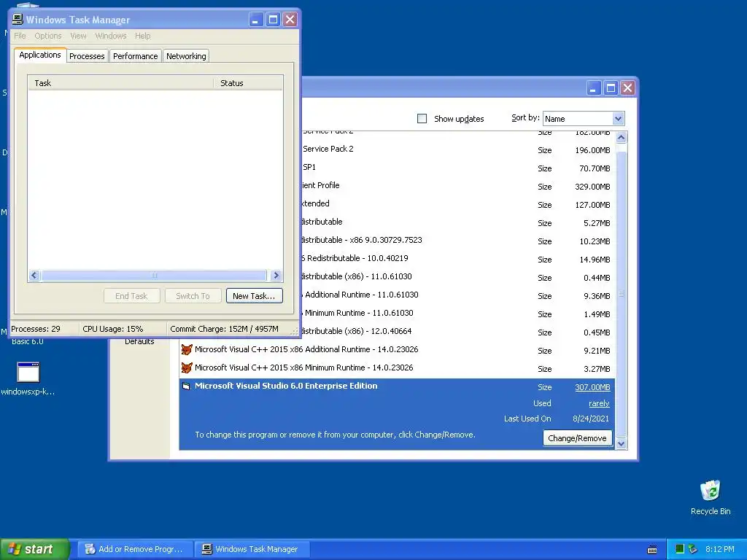This screenshot has height=560, width=747.
Task: Select the Extended 127.00MB entry
Action: point(457,204)
